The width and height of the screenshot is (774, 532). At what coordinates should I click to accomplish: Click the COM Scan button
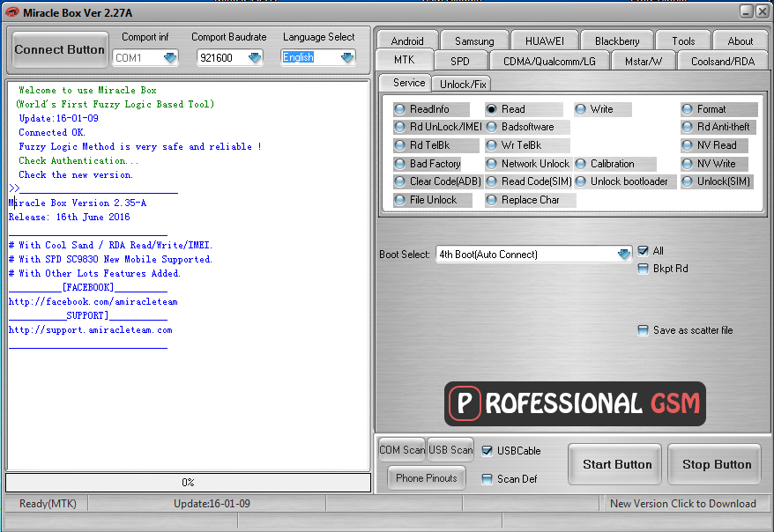[402, 450]
